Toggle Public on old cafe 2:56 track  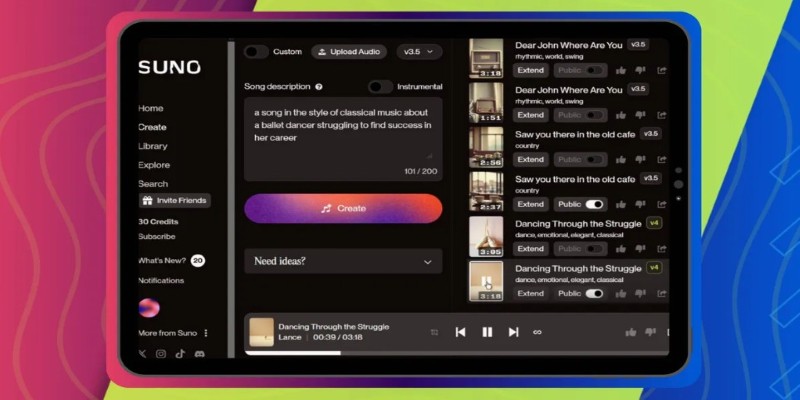tap(593, 160)
